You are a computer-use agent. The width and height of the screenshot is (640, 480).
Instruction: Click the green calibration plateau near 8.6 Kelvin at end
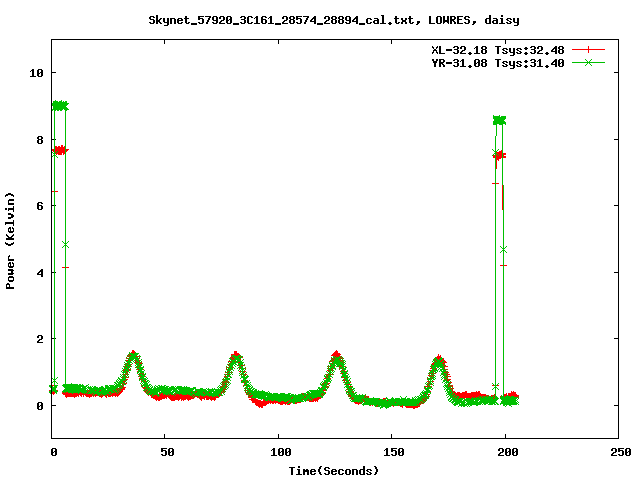point(500,120)
